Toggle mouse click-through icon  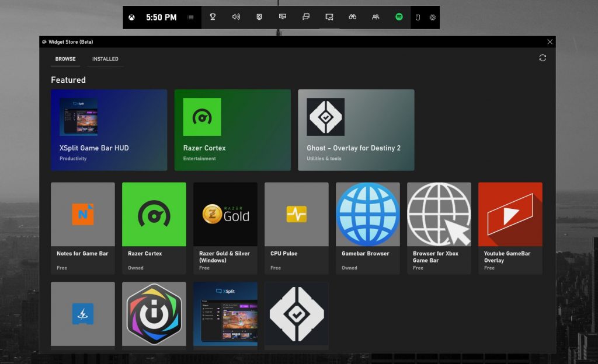coord(418,17)
